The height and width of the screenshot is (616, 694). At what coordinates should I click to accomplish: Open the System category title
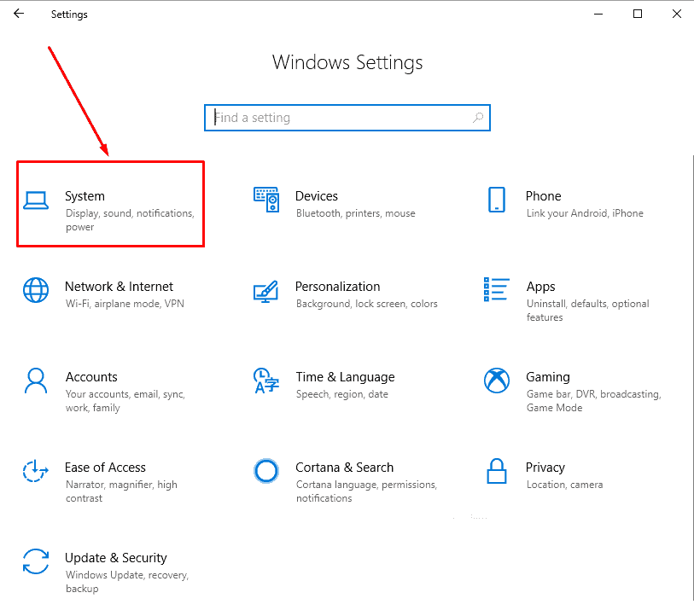(x=85, y=196)
